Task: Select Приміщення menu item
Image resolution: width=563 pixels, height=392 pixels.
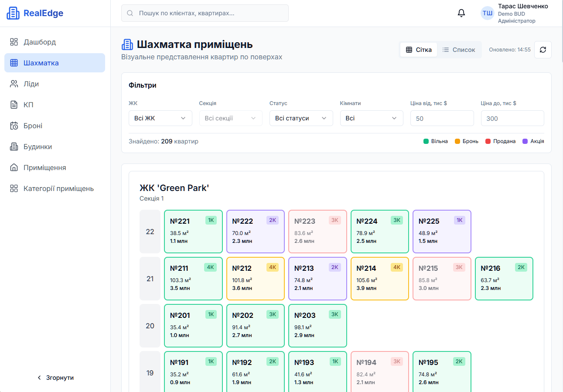Action: click(44, 167)
